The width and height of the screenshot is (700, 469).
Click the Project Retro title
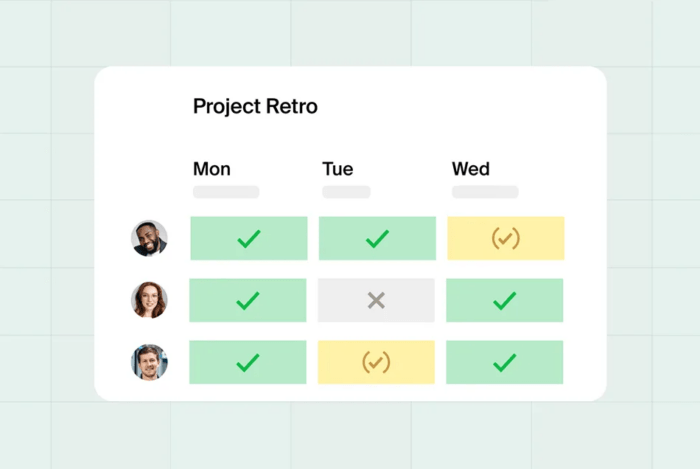255,106
